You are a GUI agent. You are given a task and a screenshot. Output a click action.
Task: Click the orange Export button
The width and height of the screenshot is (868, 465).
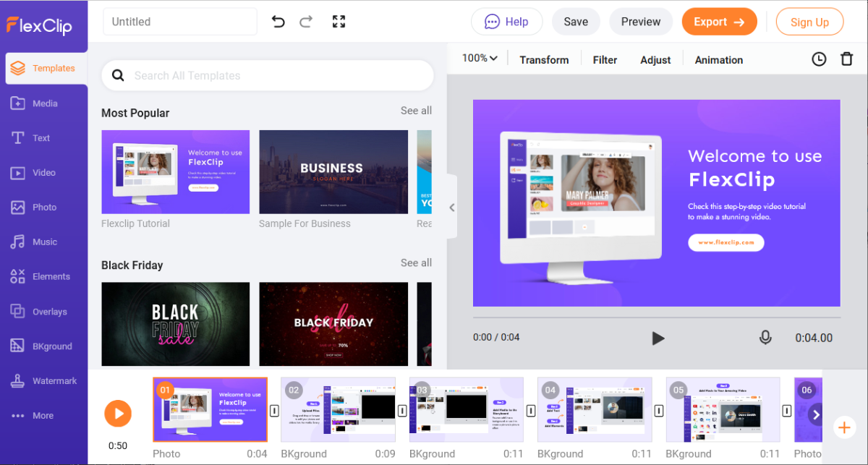point(719,22)
